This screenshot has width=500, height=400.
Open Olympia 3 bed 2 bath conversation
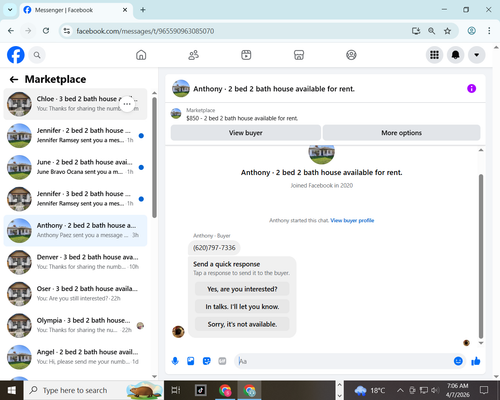coord(75,326)
